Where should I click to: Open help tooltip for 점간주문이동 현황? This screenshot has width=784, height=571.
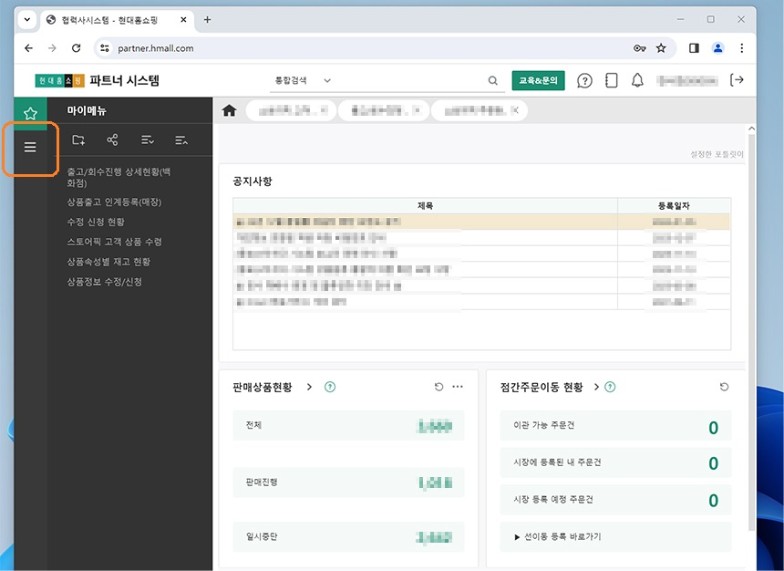[x=610, y=386]
